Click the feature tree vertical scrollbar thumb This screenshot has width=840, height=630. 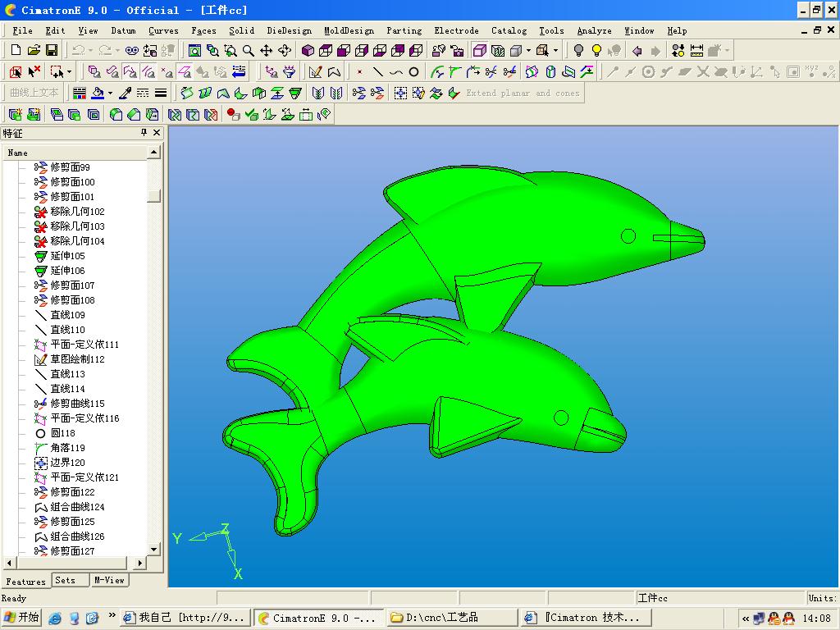click(153, 195)
